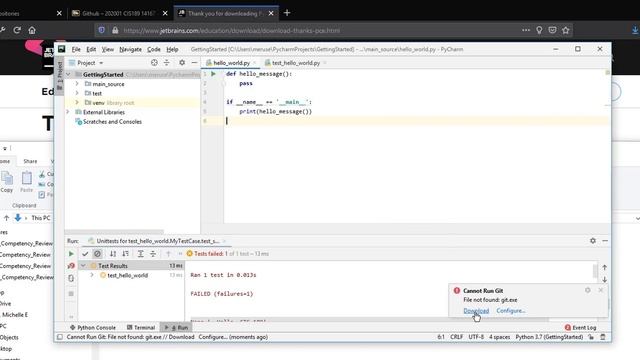The width and height of the screenshot is (640, 360).
Task: Open the Event Log
Action: [x=580, y=327]
